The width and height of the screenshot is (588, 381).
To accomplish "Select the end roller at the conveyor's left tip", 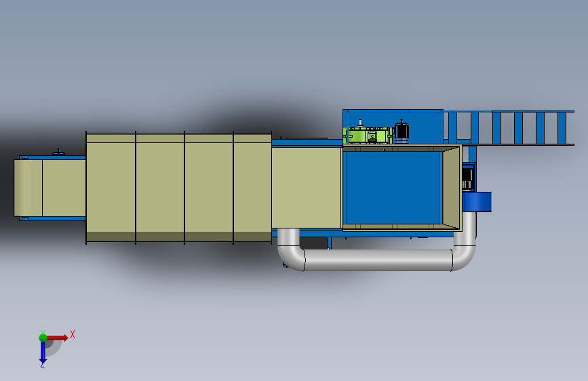I will pos(28,188).
